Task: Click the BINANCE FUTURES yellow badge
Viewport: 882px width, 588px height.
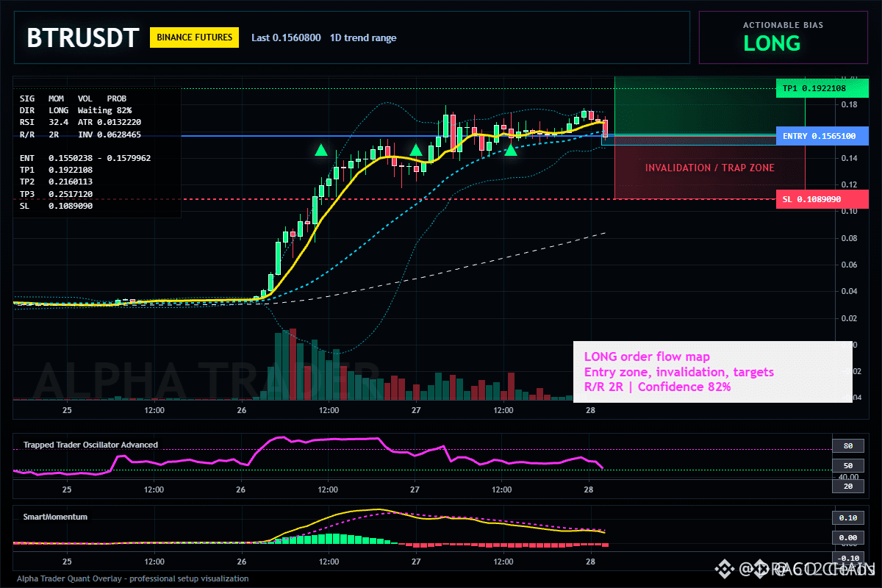Action: coord(194,37)
